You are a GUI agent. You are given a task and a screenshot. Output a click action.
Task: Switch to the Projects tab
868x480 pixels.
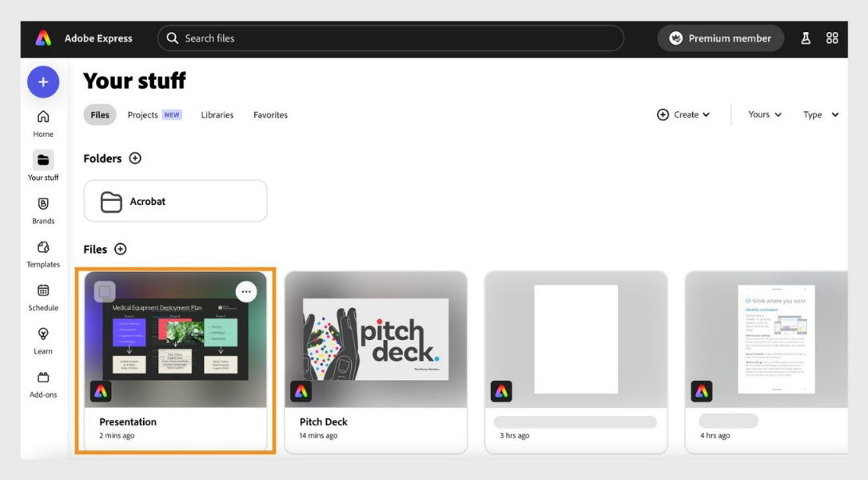[x=142, y=114]
